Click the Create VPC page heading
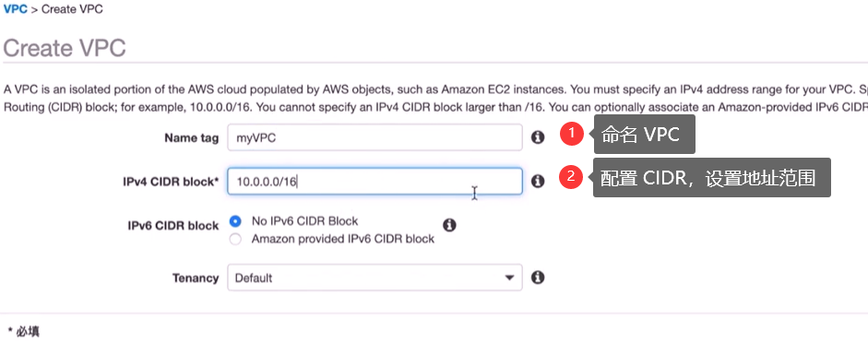 [65, 48]
